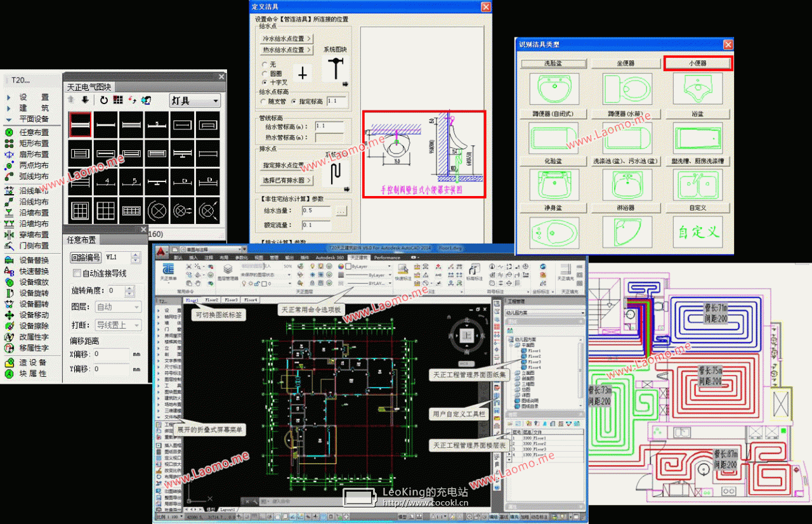Click the 块属性 icon in the T20 menu

pos(9,374)
